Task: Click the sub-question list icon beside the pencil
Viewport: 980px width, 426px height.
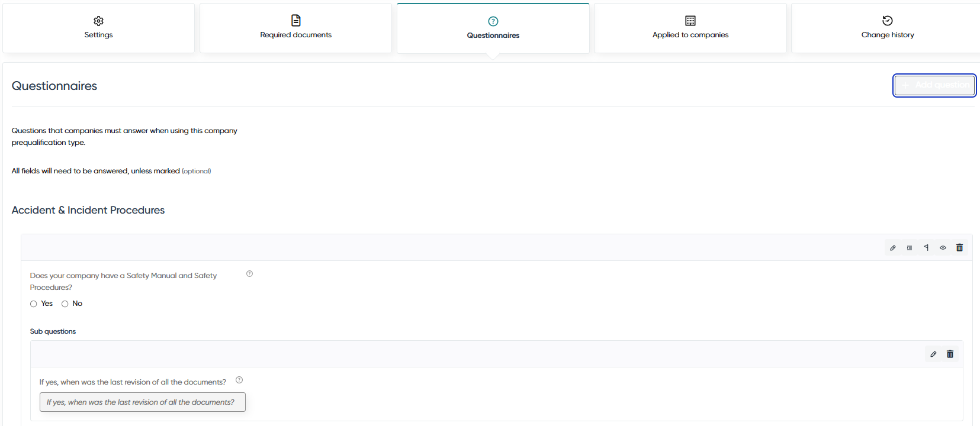Action: [910, 248]
